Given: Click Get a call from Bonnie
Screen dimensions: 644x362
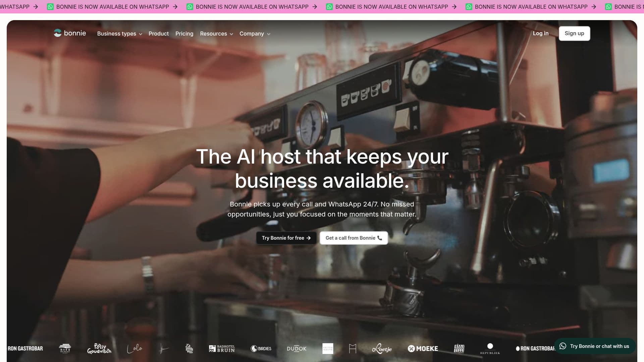Looking at the screenshot, I should pyautogui.click(x=354, y=238).
